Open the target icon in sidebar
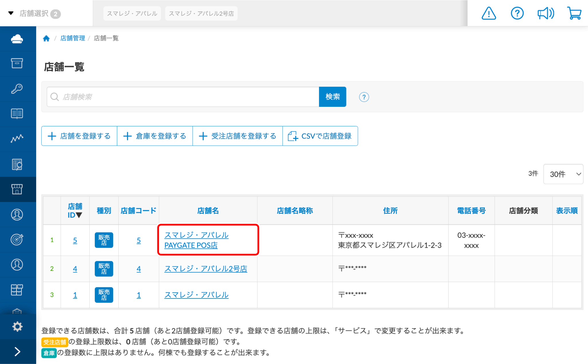 click(17, 239)
